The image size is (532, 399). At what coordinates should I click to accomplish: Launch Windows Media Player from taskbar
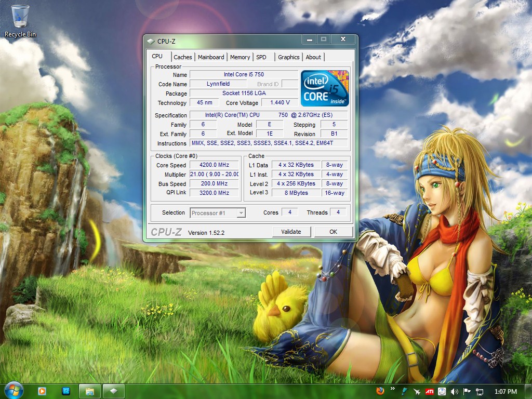click(42, 391)
